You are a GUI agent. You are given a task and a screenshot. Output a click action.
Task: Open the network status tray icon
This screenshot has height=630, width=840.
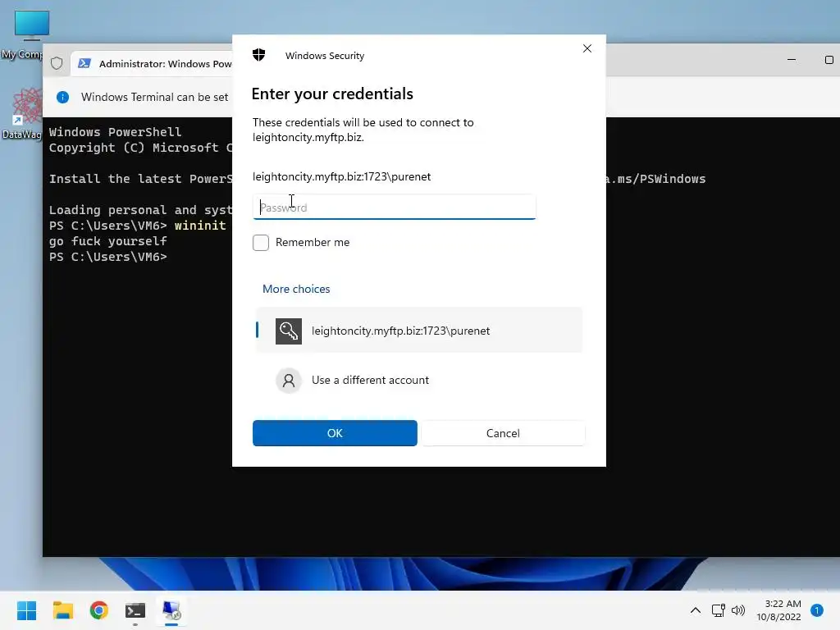[719, 610]
